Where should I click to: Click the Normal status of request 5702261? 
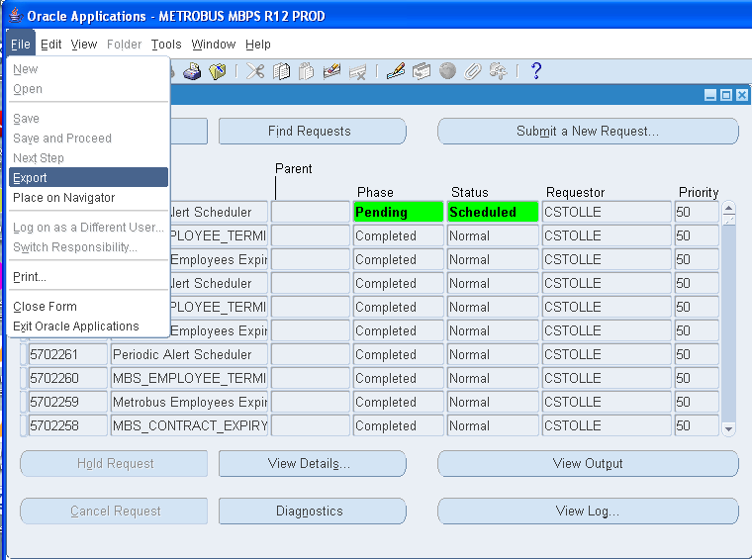point(493,354)
